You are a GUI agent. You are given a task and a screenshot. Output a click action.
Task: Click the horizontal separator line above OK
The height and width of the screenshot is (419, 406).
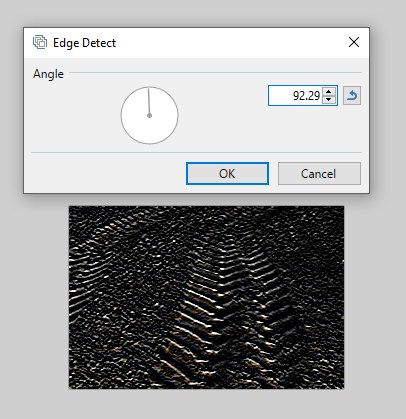pos(196,152)
